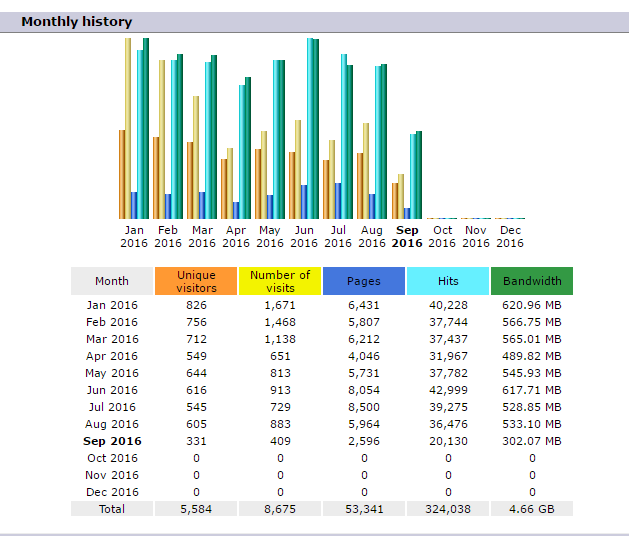Click the Feb 2016 table row label

pos(112,322)
